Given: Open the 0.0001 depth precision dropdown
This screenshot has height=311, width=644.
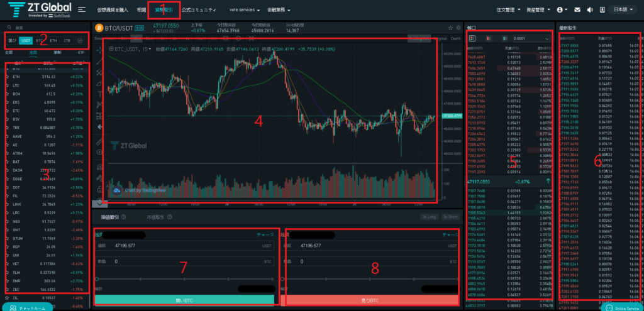Looking at the screenshot, I should click(x=531, y=38).
